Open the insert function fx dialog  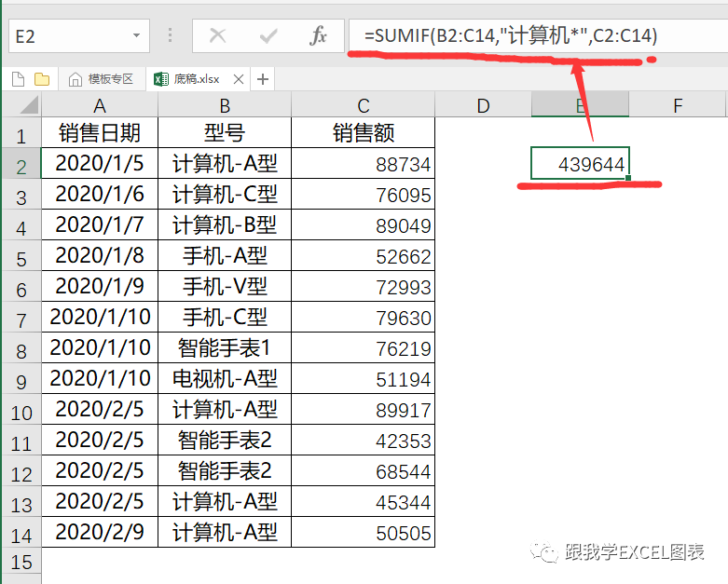(x=318, y=35)
